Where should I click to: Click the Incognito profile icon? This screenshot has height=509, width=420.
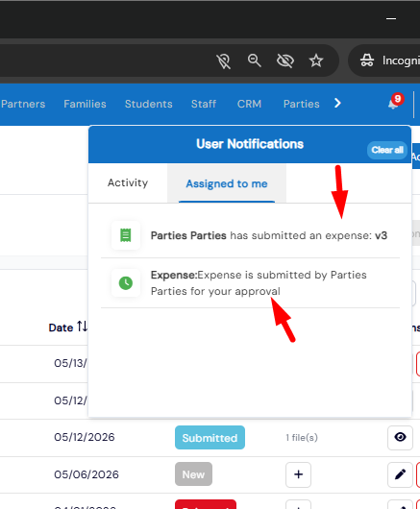pyautogui.click(x=367, y=61)
